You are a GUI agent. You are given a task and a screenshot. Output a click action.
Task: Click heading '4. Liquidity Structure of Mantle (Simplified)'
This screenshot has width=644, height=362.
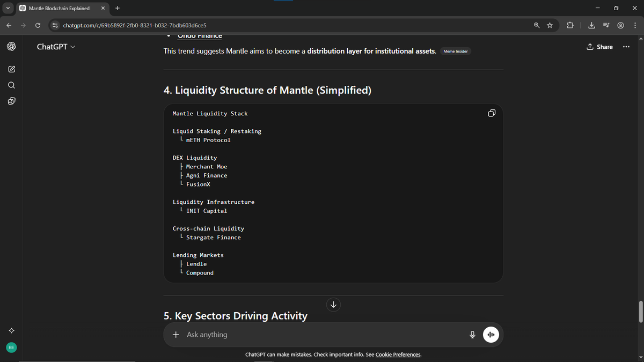pyautogui.click(x=267, y=90)
